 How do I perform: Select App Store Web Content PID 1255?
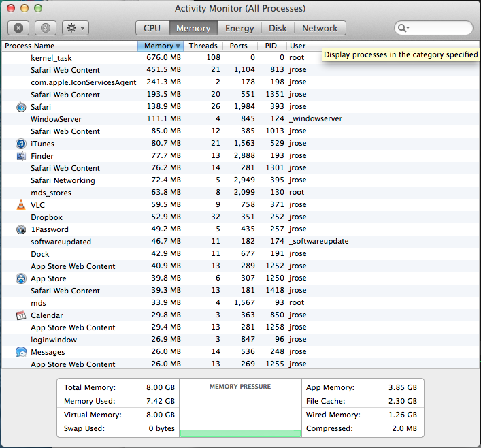(240, 364)
